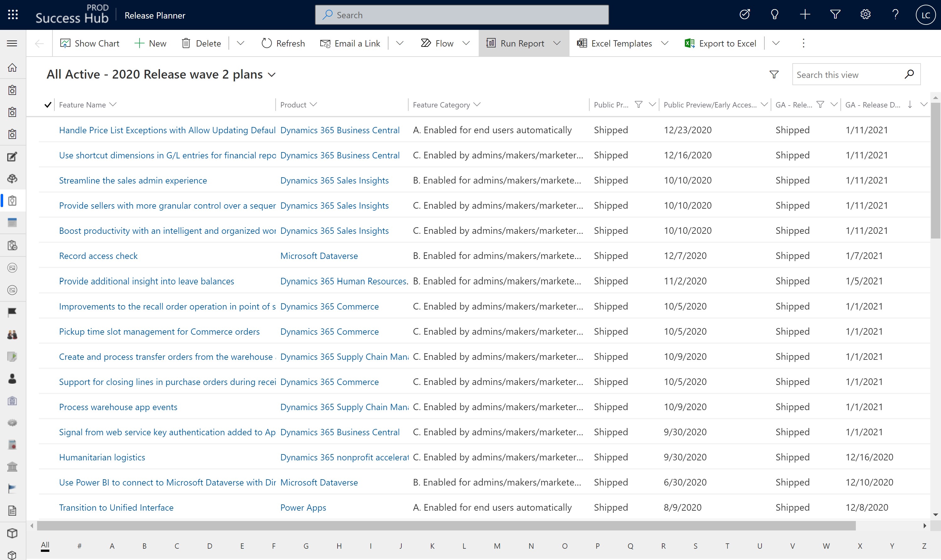941x560 pixels.
Task: Export the feature list to Excel
Action: pyautogui.click(x=721, y=43)
